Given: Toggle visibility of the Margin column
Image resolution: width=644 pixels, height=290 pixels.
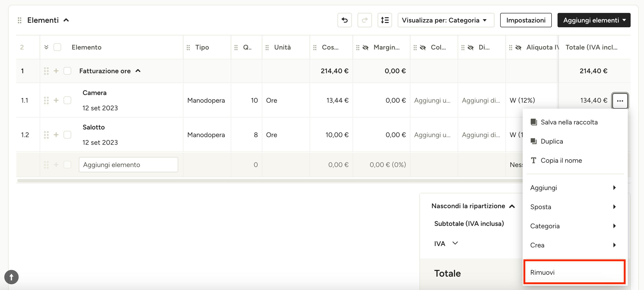Looking at the screenshot, I should 365,47.
